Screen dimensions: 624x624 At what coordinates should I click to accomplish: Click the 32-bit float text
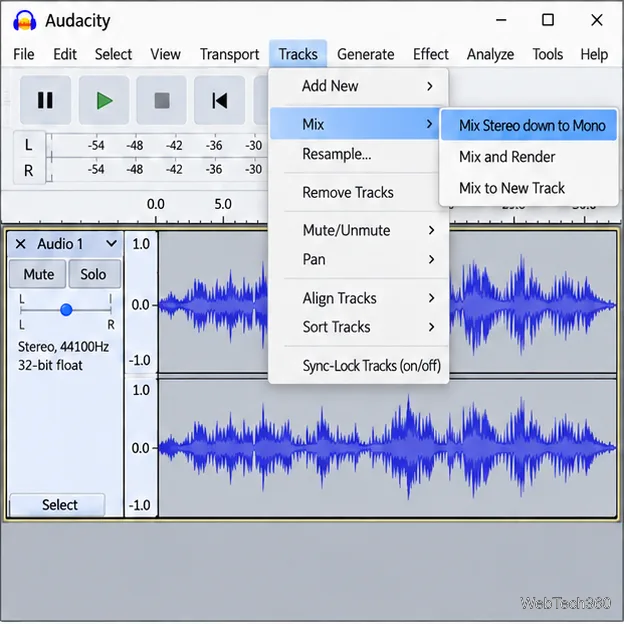click(x=50, y=365)
